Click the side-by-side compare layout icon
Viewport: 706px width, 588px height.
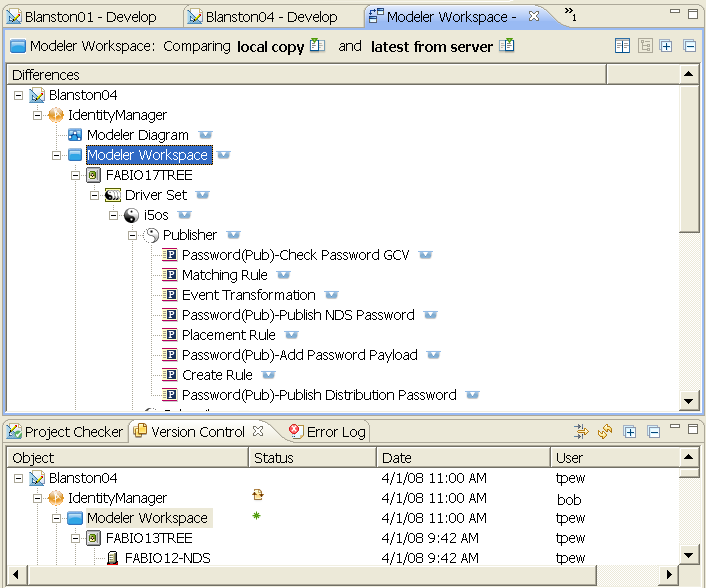(x=622, y=46)
